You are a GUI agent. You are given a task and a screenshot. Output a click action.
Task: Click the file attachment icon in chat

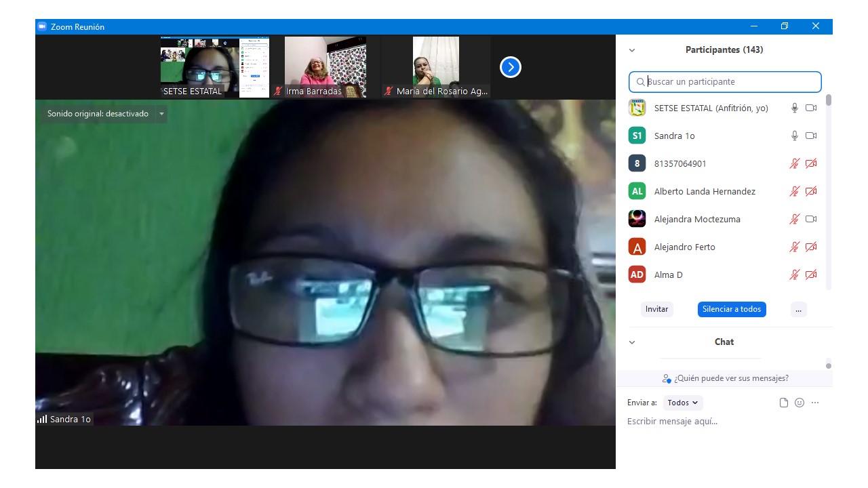pyautogui.click(x=784, y=403)
